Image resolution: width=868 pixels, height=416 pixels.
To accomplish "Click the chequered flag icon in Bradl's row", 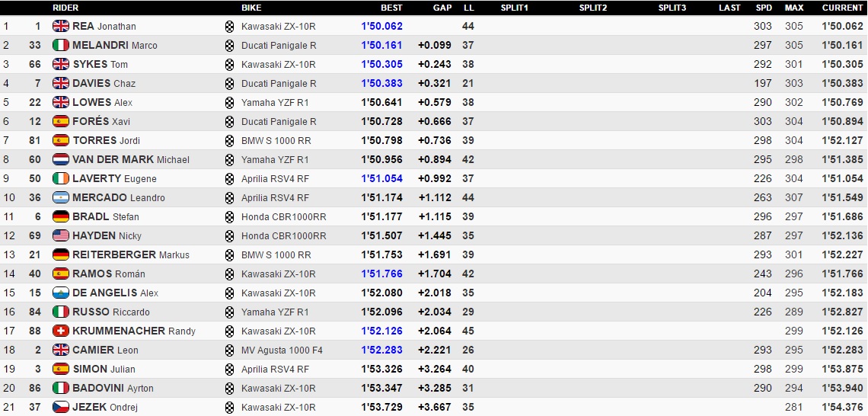I will coord(230,216).
